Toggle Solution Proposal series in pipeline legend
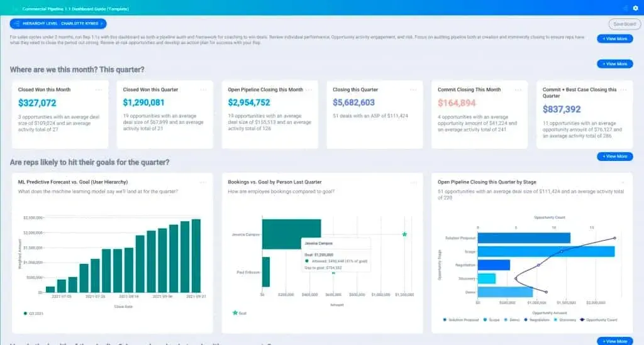644x345 pixels. 461,320
